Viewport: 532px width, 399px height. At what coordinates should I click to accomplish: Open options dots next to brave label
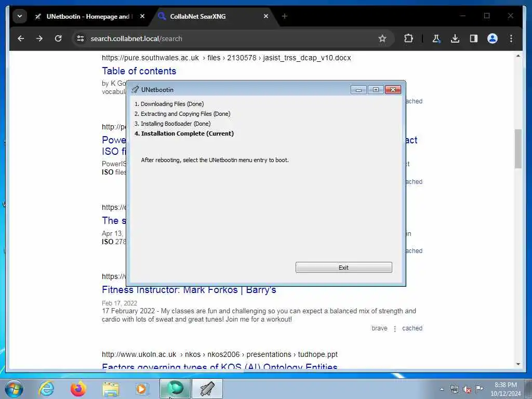(395, 328)
